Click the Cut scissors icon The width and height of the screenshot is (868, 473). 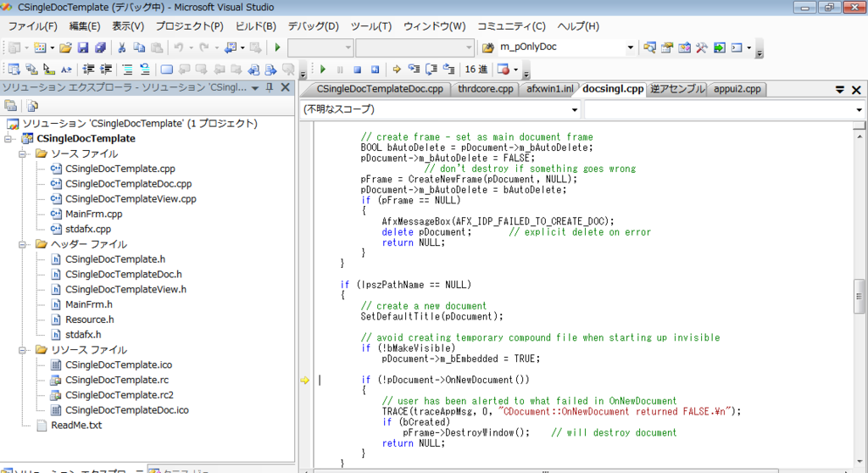point(121,47)
